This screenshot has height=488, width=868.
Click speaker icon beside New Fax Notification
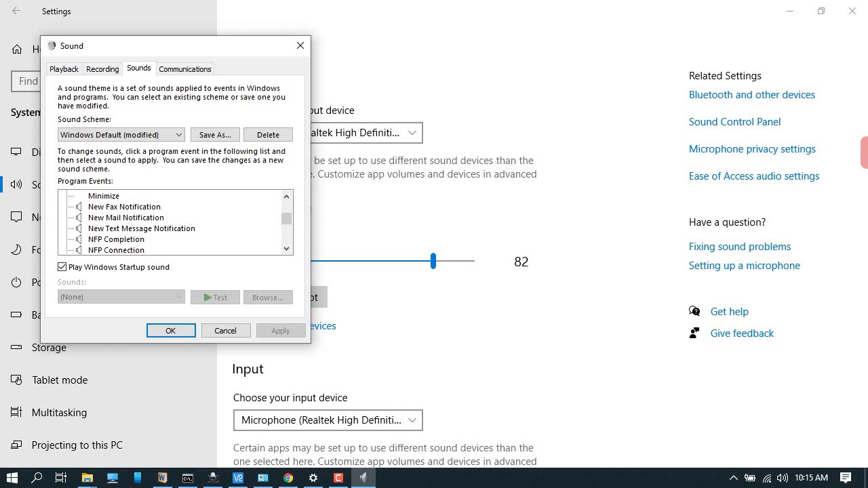pyautogui.click(x=79, y=207)
